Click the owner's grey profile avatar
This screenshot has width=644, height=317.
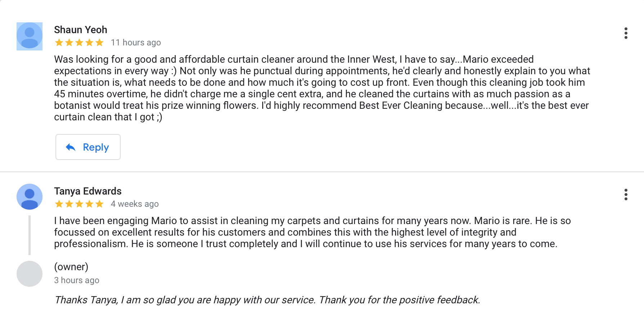[30, 274]
